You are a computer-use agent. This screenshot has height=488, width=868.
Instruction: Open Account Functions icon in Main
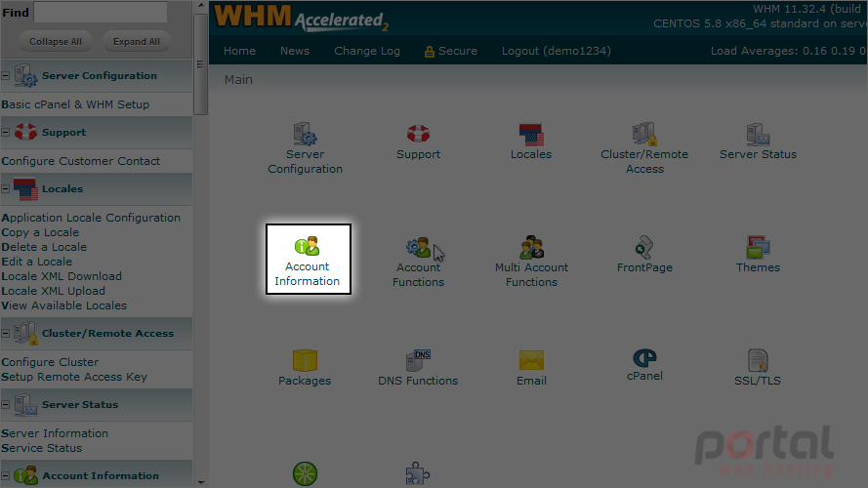(x=419, y=247)
